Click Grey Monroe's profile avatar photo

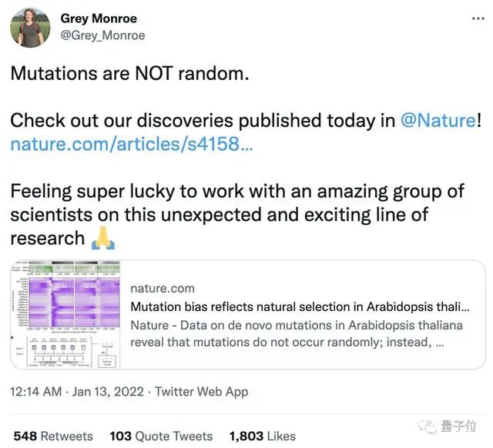click(x=30, y=27)
